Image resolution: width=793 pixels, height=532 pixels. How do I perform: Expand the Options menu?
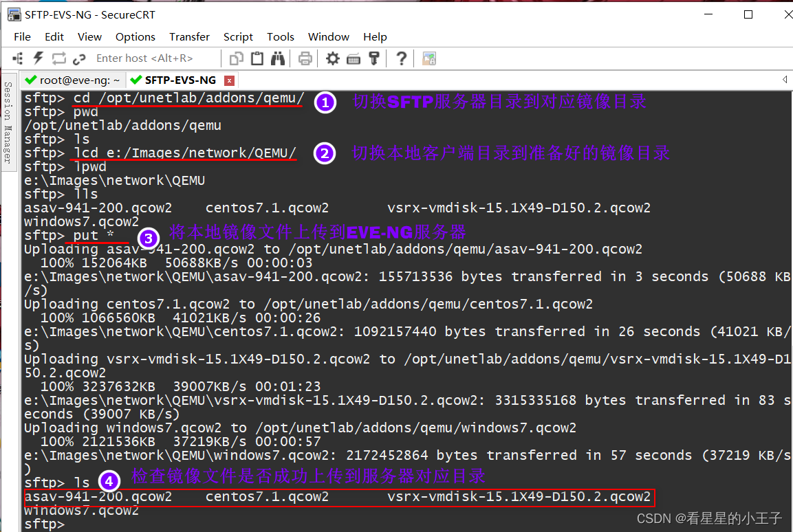coord(135,37)
